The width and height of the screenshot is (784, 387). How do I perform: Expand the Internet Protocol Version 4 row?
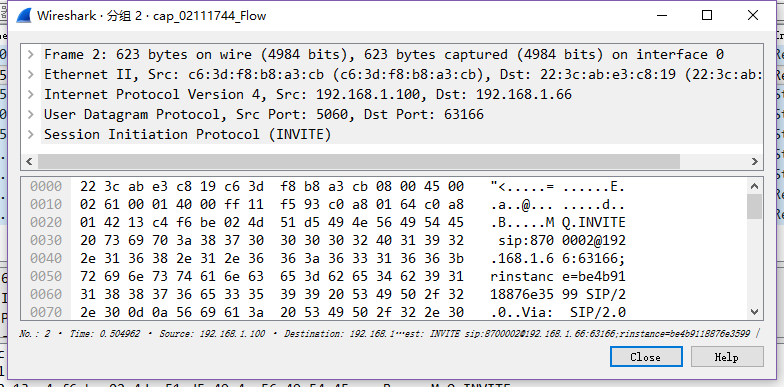[31, 94]
